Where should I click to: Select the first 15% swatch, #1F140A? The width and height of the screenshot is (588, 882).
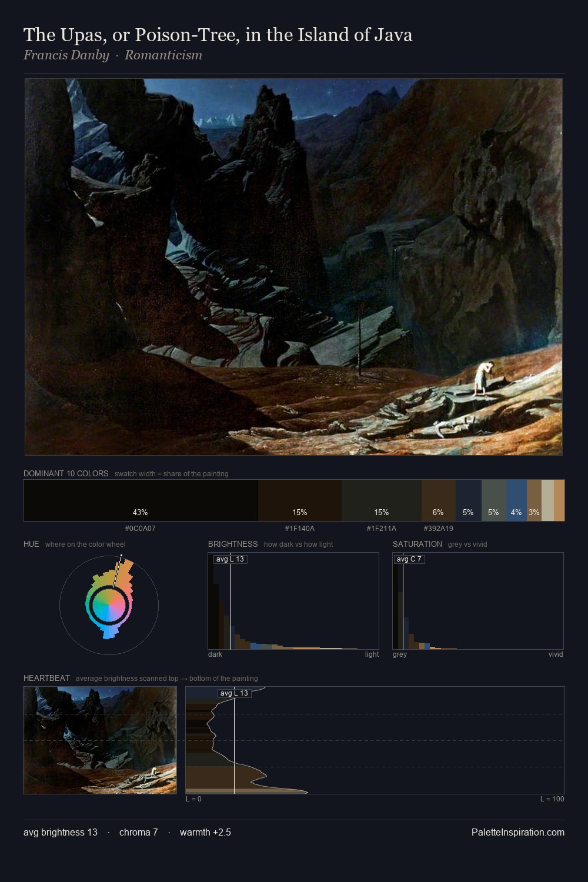pyautogui.click(x=300, y=500)
